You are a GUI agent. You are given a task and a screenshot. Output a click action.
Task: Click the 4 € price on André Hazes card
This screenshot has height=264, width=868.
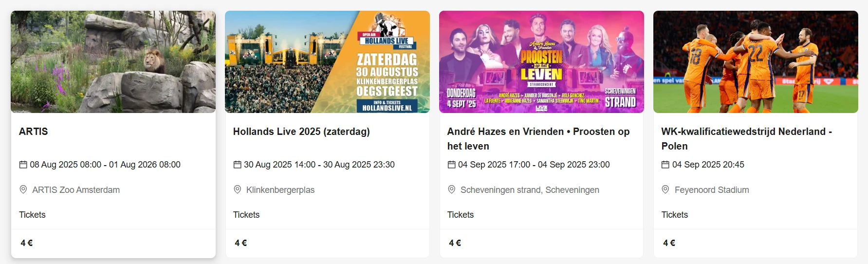[x=455, y=243]
